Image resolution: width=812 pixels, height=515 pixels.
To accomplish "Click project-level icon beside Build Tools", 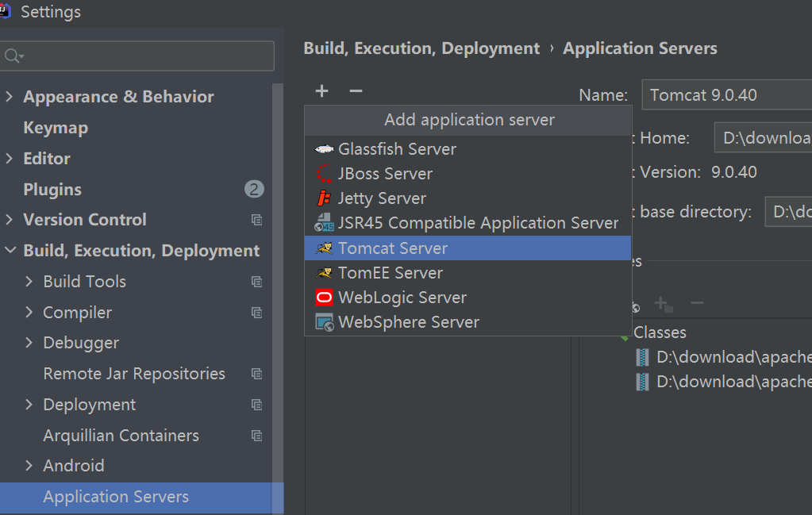I will [x=256, y=282].
